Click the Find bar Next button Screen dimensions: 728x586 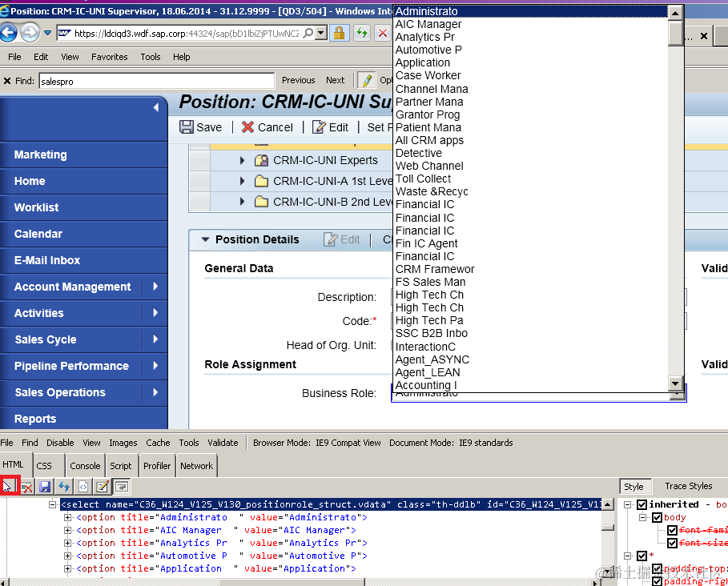click(x=336, y=80)
